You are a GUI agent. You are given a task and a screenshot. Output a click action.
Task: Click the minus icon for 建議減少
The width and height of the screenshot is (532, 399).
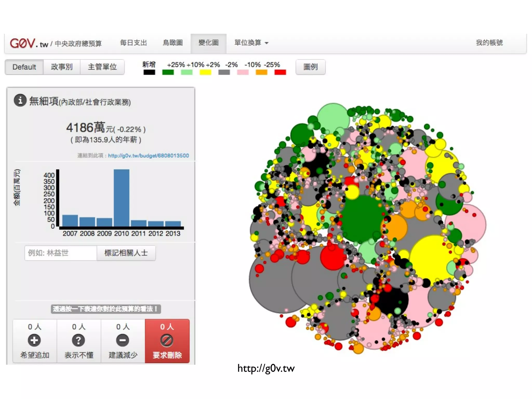pos(123,340)
